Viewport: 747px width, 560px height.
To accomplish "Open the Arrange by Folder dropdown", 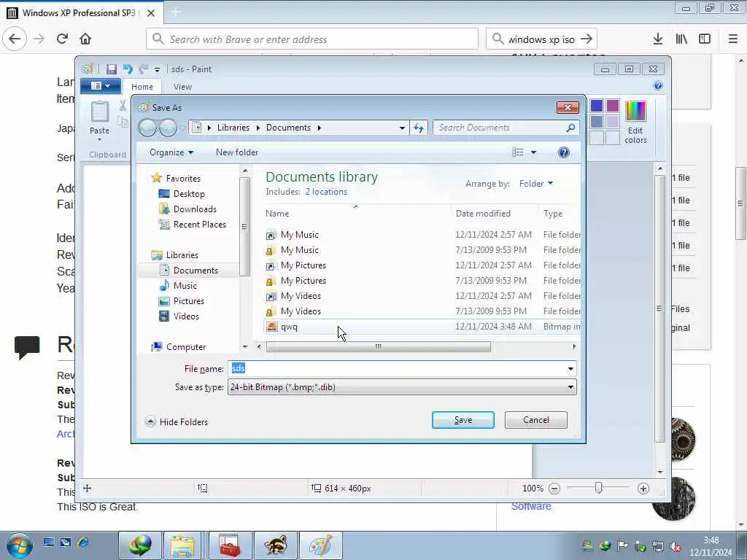I will tap(536, 184).
